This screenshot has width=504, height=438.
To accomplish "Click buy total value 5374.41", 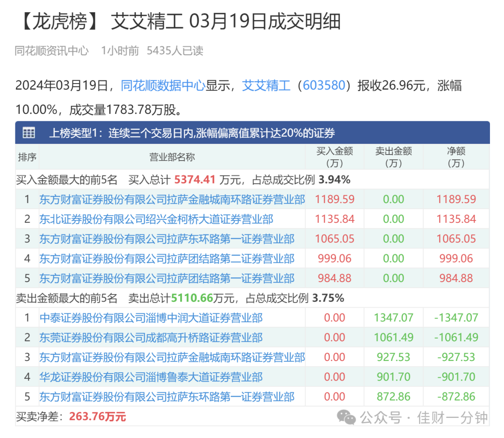I will pos(195,179).
